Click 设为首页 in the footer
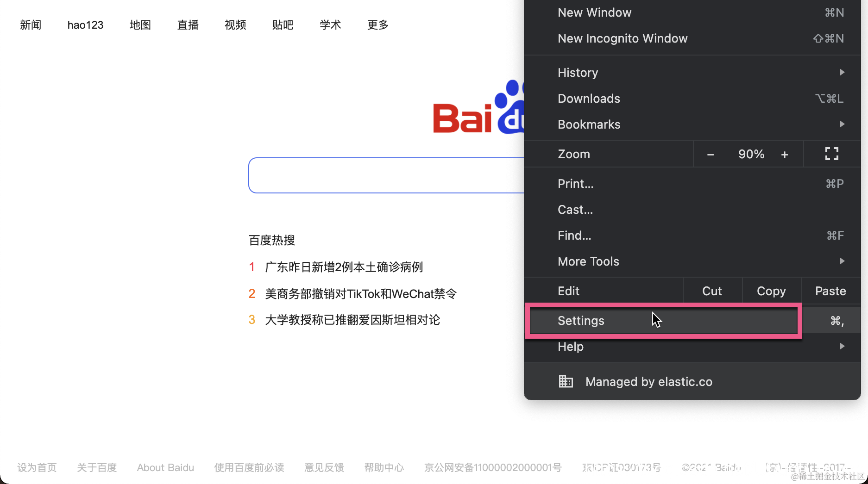 (37, 468)
